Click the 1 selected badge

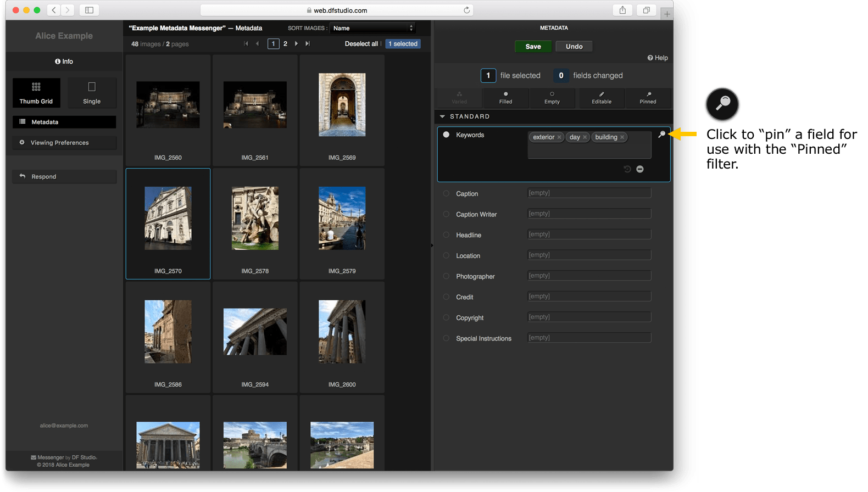403,44
